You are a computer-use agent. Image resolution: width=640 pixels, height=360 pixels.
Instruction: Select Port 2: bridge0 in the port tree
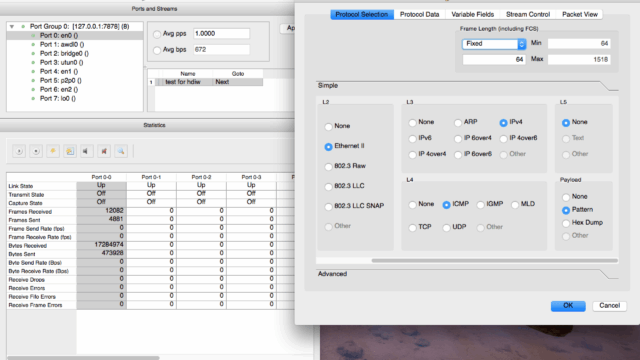point(64,53)
